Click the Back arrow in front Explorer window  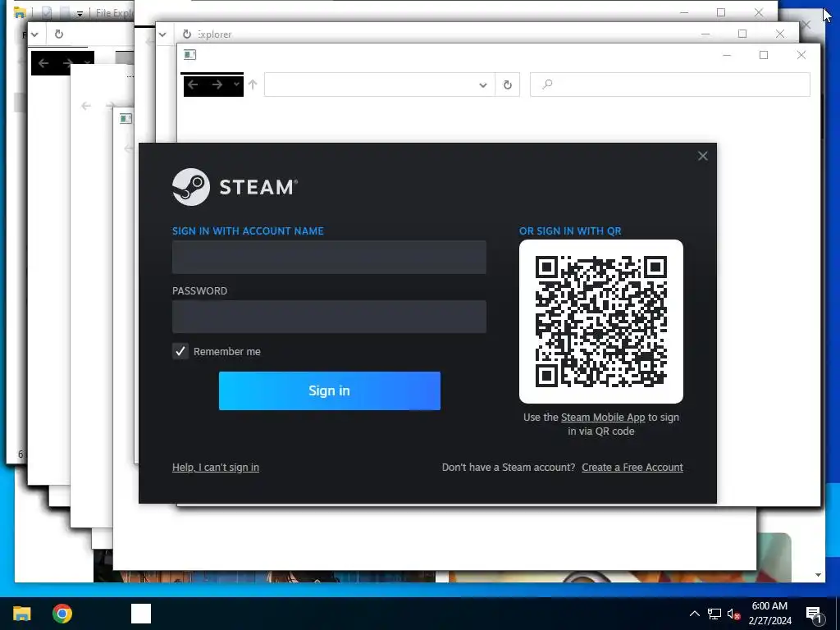click(194, 84)
